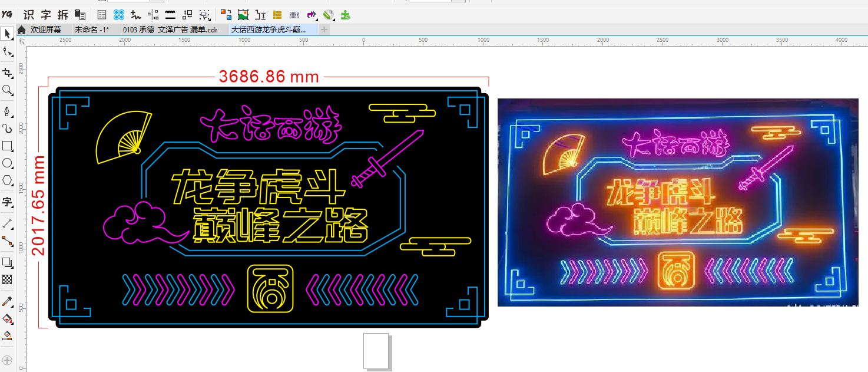Click the double thick wavy lines icon
Screen dimensions: 868x372
[171, 15]
